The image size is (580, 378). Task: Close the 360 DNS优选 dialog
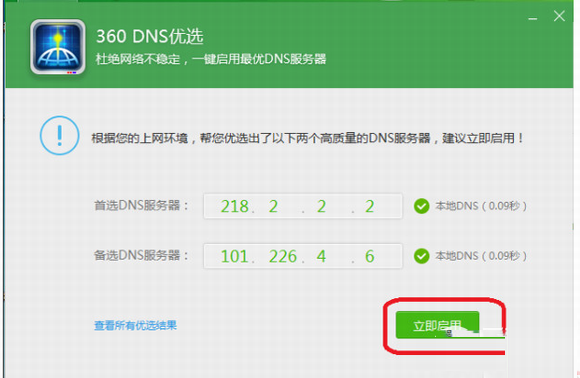[559, 16]
